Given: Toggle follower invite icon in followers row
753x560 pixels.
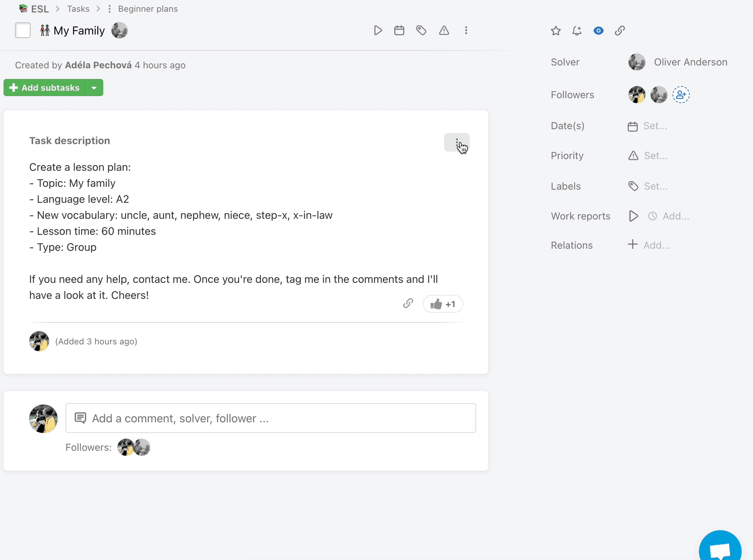Looking at the screenshot, I should [681, 95].
